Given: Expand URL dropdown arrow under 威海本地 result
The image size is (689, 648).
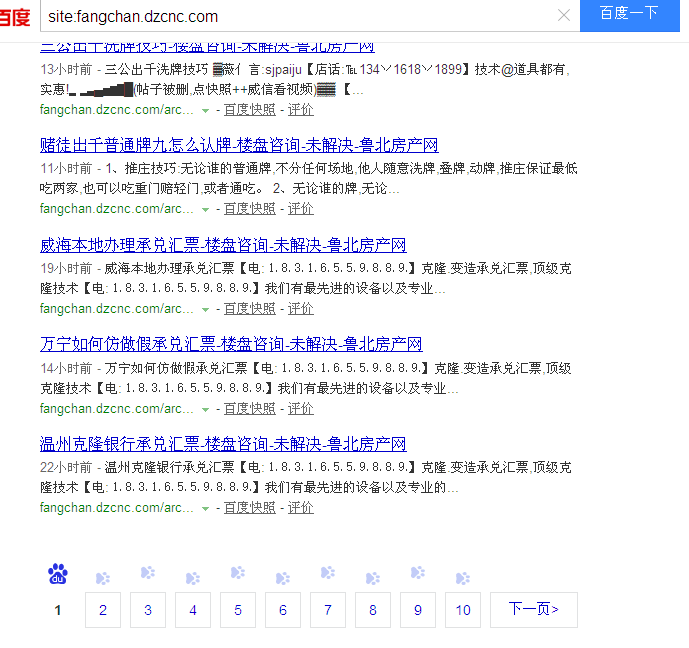Looking at the screenshot, I should [x=205, y=310].
